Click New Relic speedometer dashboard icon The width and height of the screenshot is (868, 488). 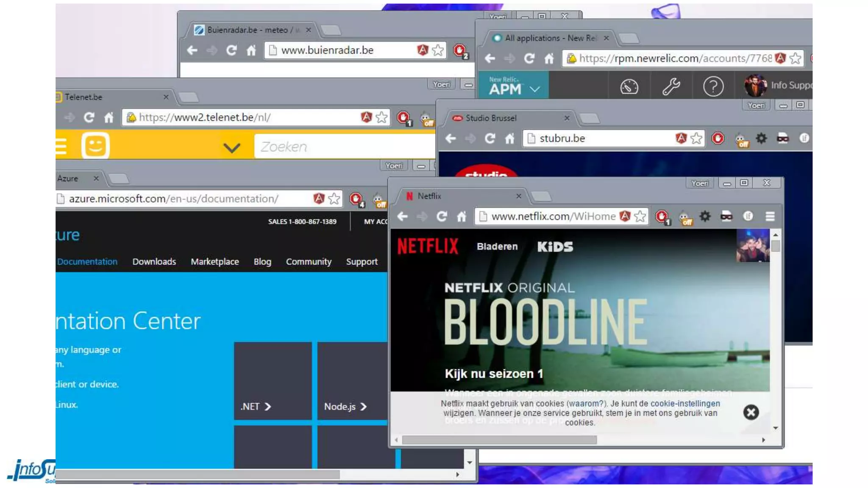tap(629, 86)
